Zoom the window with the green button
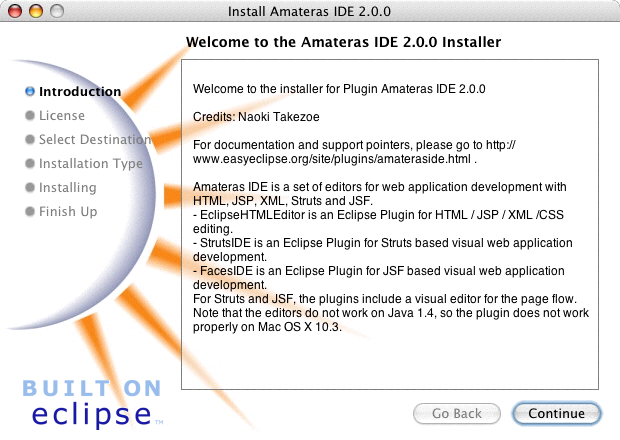This screenshot has height=440, width=620. click(x=55, y=11)
